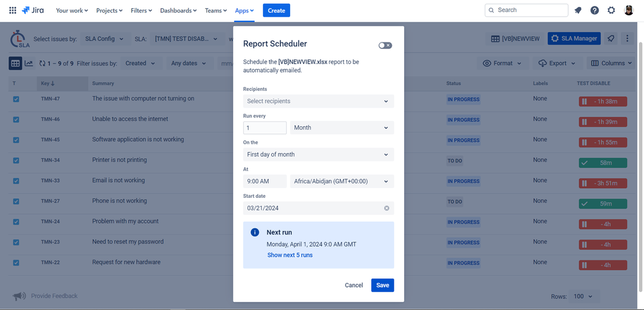Uncheck the TMN-46 row checkbox

coord(16,119)
